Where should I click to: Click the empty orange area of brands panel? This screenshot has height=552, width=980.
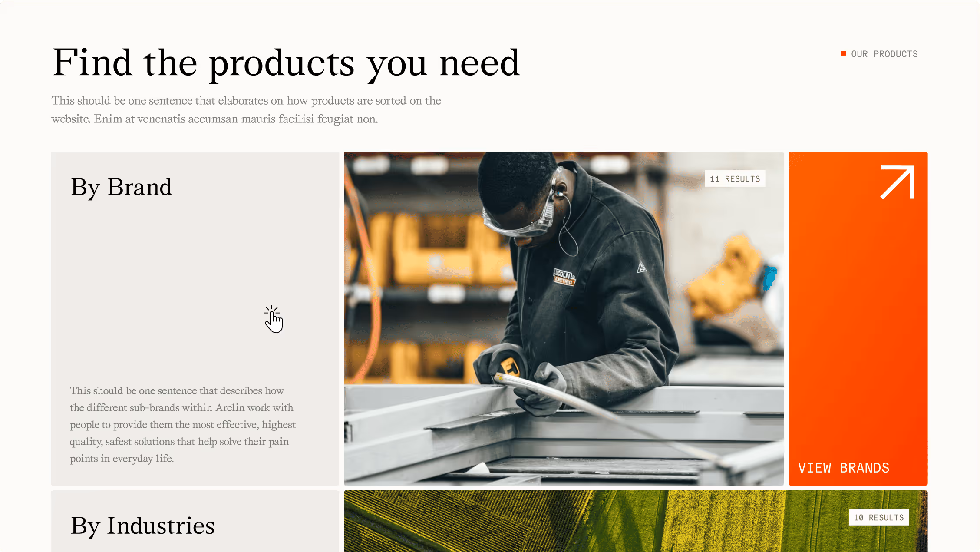coord(858,326)
